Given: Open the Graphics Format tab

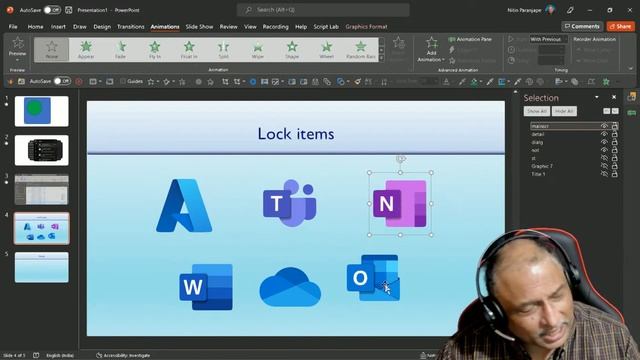Looking at the screenshot, I should pos(367,27).
